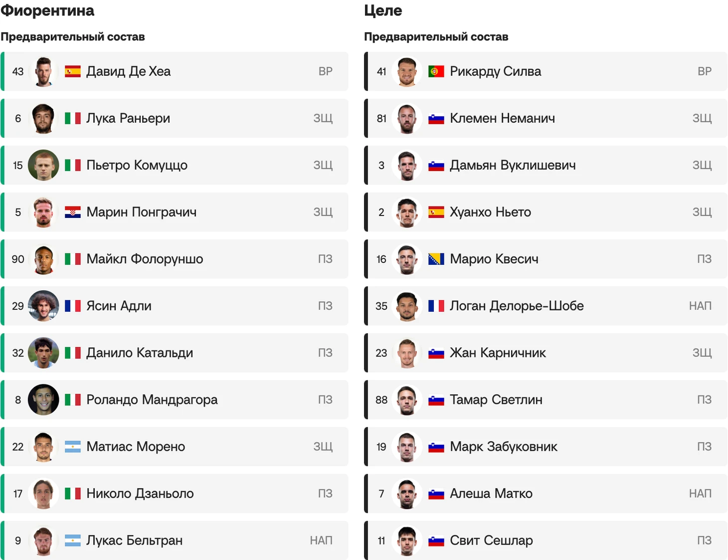The width and height of the screenshot is (728, 560).
Task: Open Майкл Фолоруншо player profile link
Action: pyautogui.click(x=145, y=259)
